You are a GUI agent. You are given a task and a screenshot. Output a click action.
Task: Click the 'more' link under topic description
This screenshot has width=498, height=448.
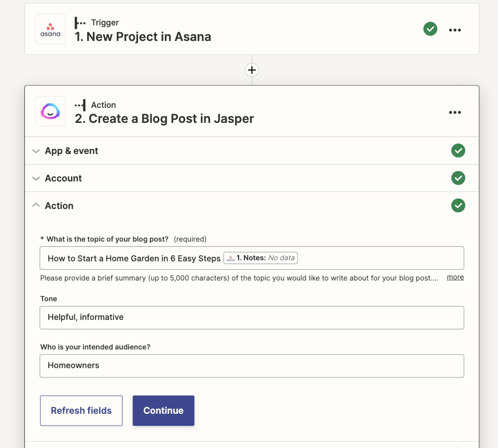(455, 277)
